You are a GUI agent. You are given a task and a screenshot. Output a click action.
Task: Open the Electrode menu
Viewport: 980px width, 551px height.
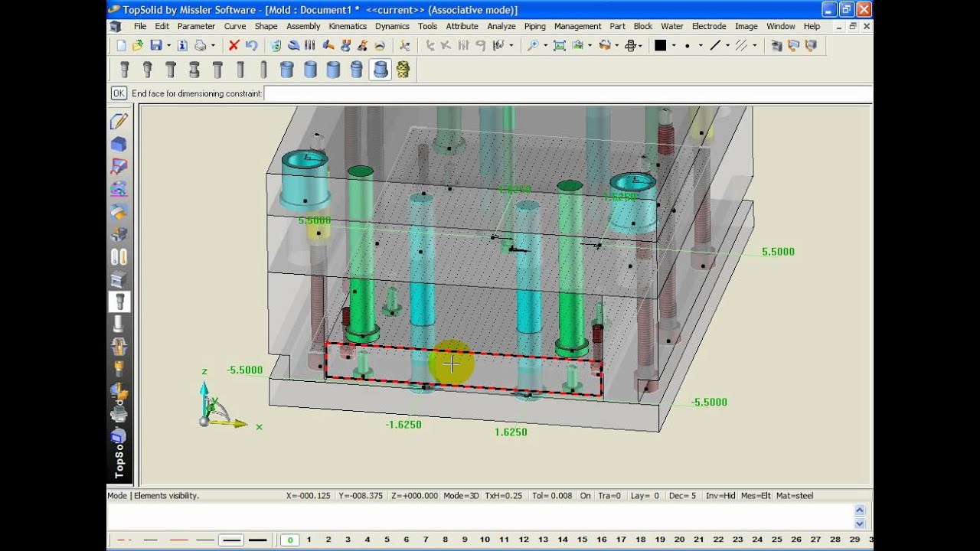(x=709, y=26)
